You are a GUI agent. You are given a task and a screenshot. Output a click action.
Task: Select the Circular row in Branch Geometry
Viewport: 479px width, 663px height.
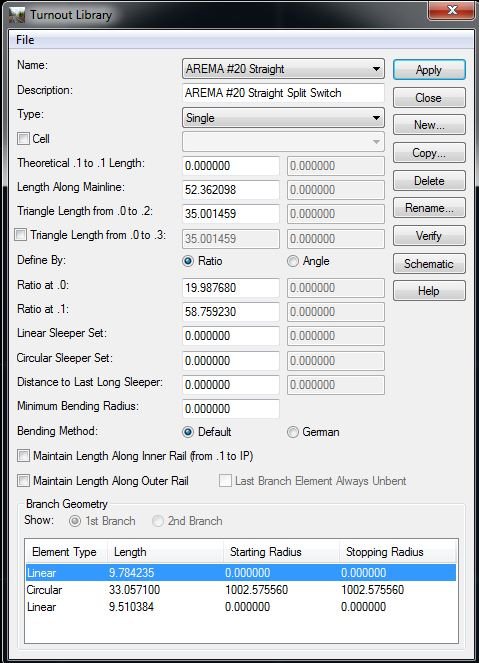[x=241, y=590]
